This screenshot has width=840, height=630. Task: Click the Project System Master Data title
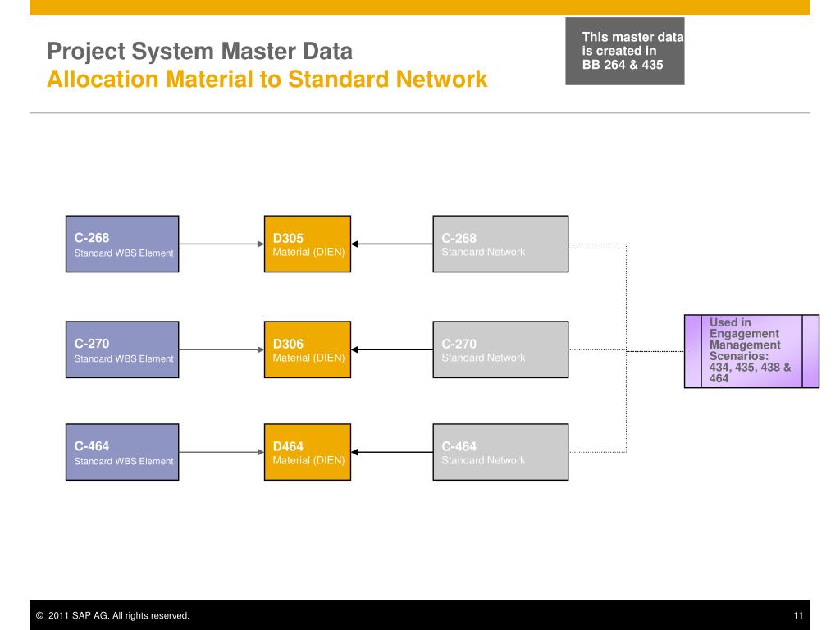(199, 52)
